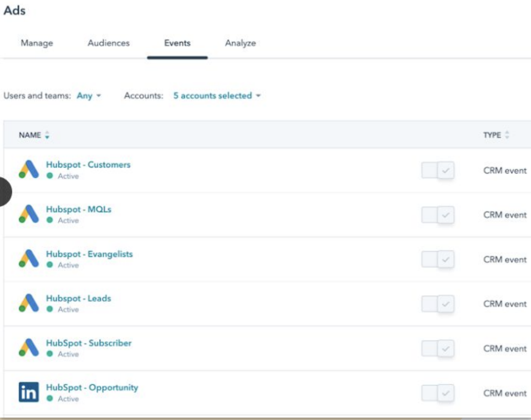Click the Active status under HubSpot - Subscriber
Viewport: 531px width, 420px height.
click(63, 354)
